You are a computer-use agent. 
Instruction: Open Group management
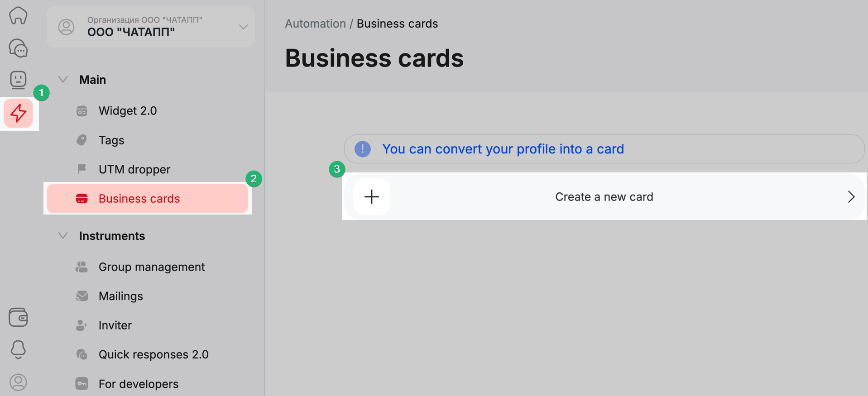click(151, 267)
